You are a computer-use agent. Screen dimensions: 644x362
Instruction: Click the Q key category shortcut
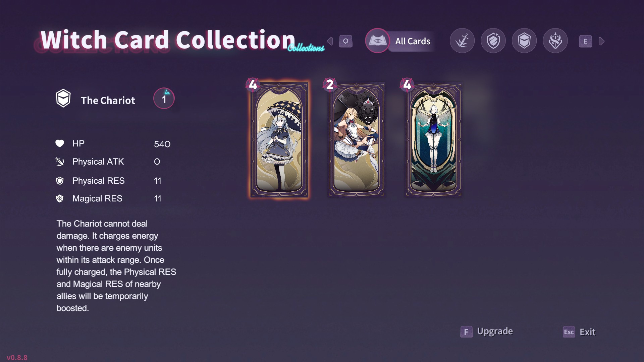coord(346,41)
